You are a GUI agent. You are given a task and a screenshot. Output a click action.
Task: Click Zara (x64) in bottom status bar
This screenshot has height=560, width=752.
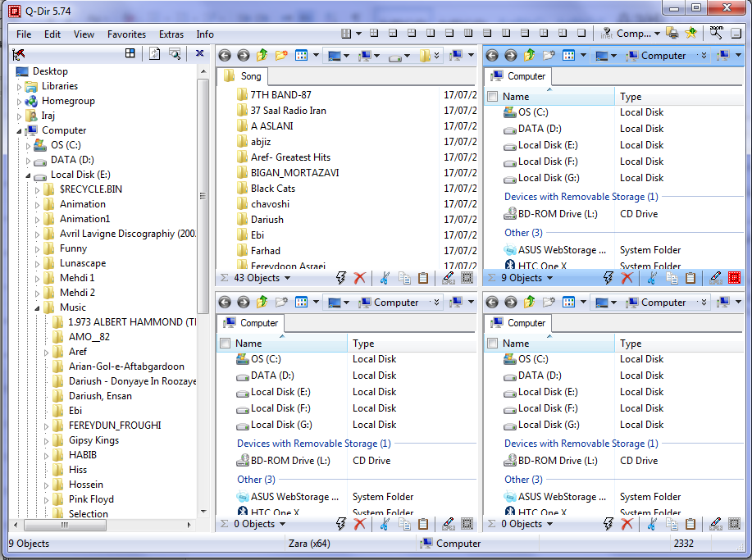(x=309, y=544)
